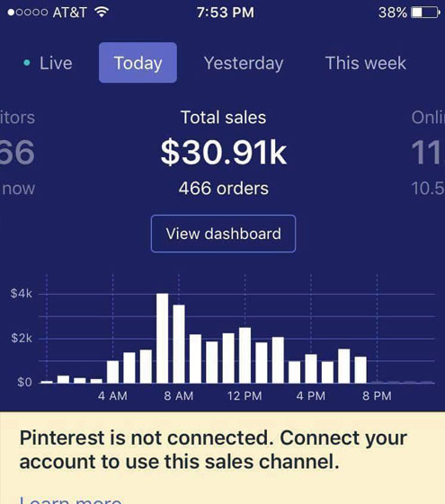Switch to the Live tab

point(49,63)
